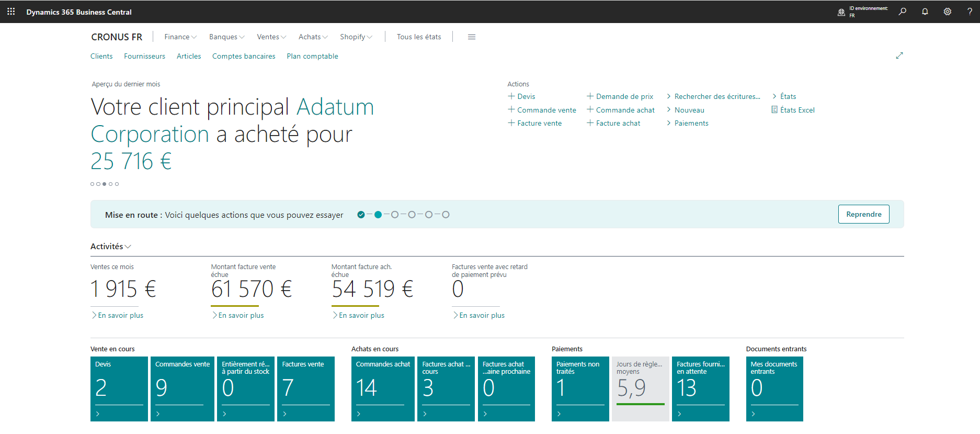Click CRONUS FR company name
Viewport: 980px width, 434px height.
coord(117,37)
